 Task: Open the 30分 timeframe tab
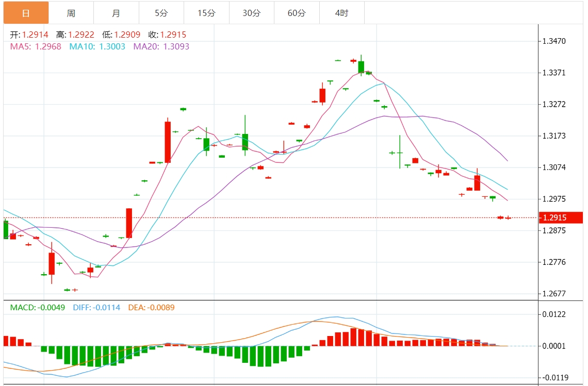click(x=252, y=13)
